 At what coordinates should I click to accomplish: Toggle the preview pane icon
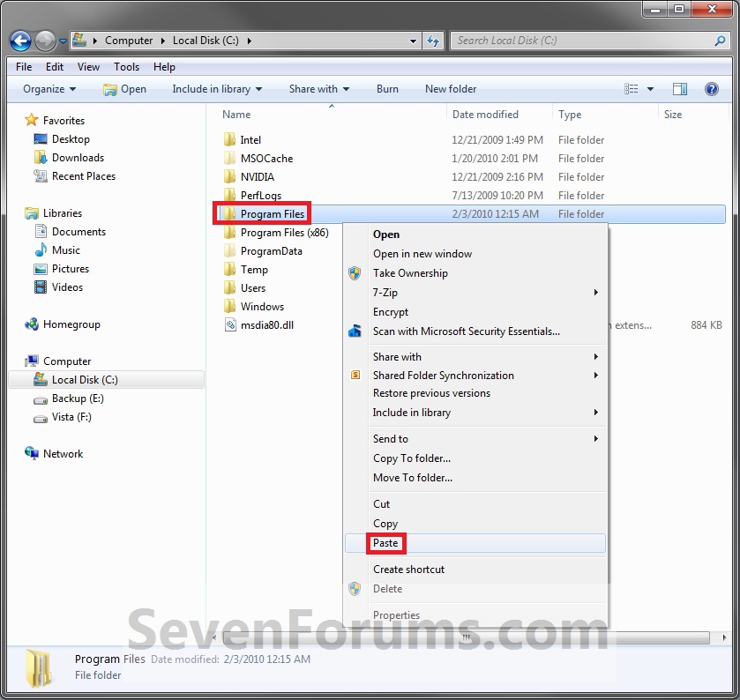pos(680,89)
